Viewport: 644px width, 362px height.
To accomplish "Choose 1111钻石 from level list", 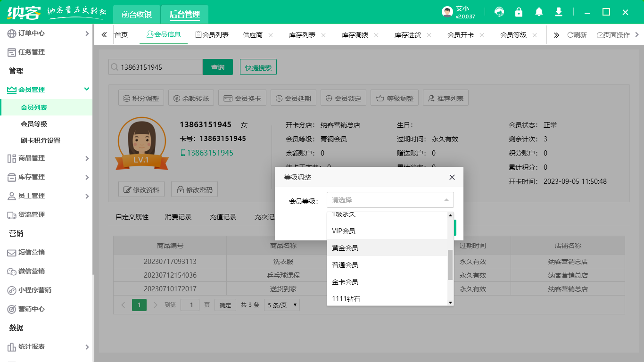I will [x=387, y=298].
